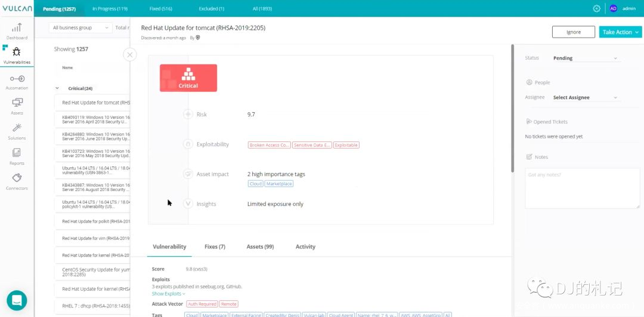
Task: Select the Vulnerabilities bug icon
Action: (x=17, y=52)
